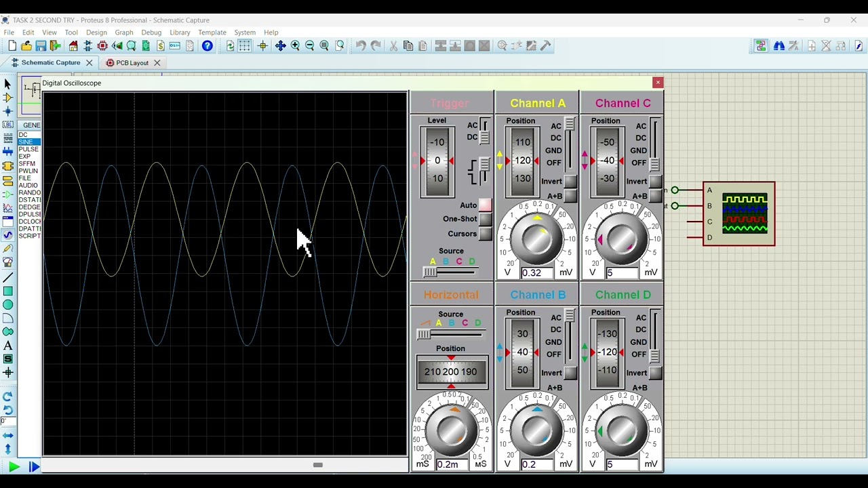This screenshot has height=488, width=868.
Task: Switch to the Schematic Capture tab
Action: coord(51,63)
